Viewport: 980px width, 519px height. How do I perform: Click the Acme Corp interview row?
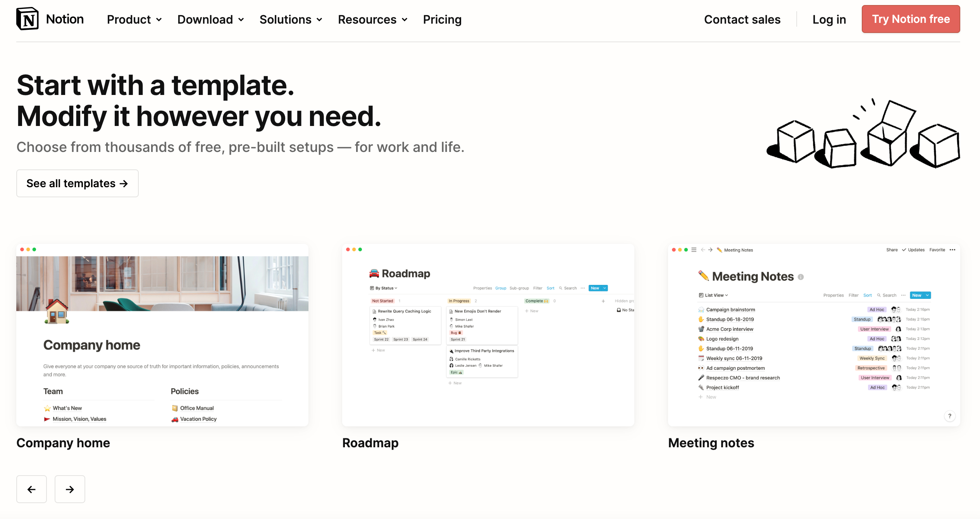click(814, 329)
